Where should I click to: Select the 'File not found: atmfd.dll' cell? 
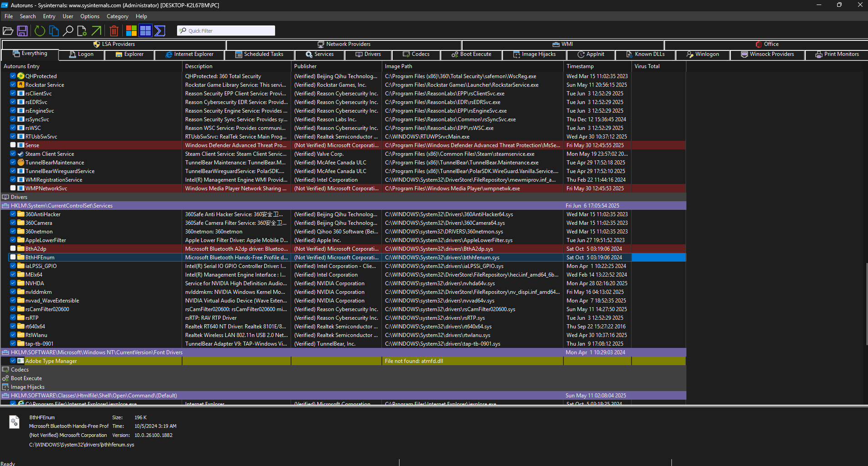tap(472, 361)
